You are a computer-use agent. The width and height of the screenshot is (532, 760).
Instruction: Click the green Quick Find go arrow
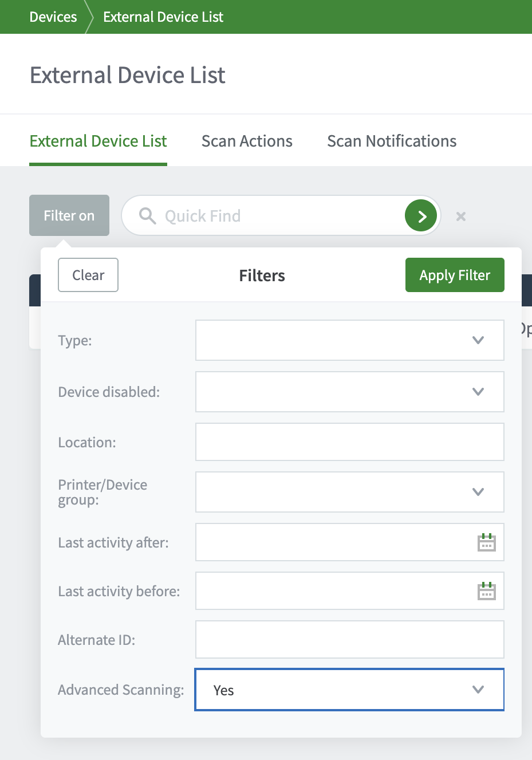pyautogui.click(x=421, y=216)
